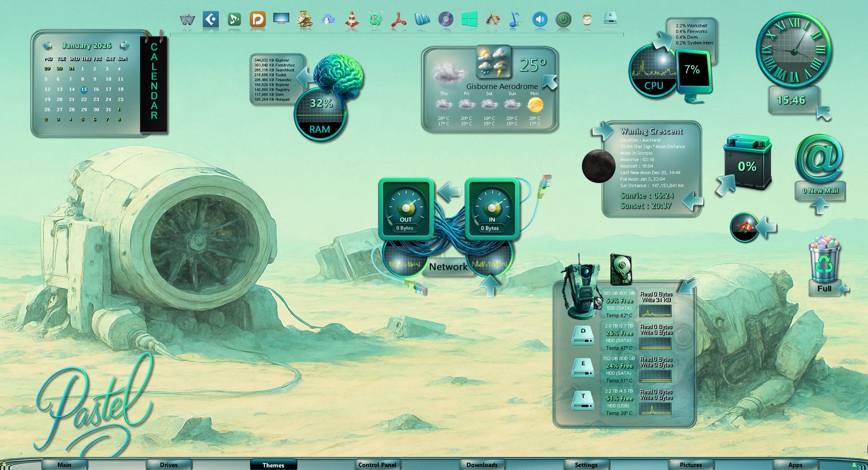Launch VLC media player from the dock

(352, 20)
